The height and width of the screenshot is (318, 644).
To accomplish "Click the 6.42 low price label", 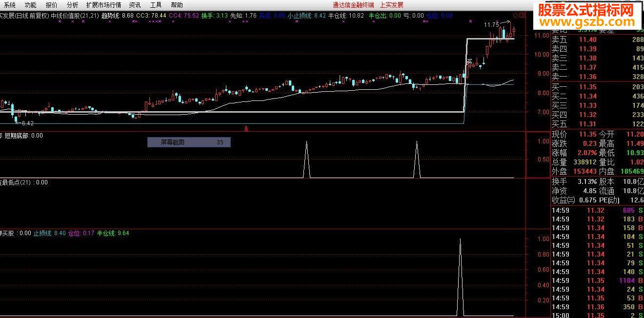I will point(27,123).
